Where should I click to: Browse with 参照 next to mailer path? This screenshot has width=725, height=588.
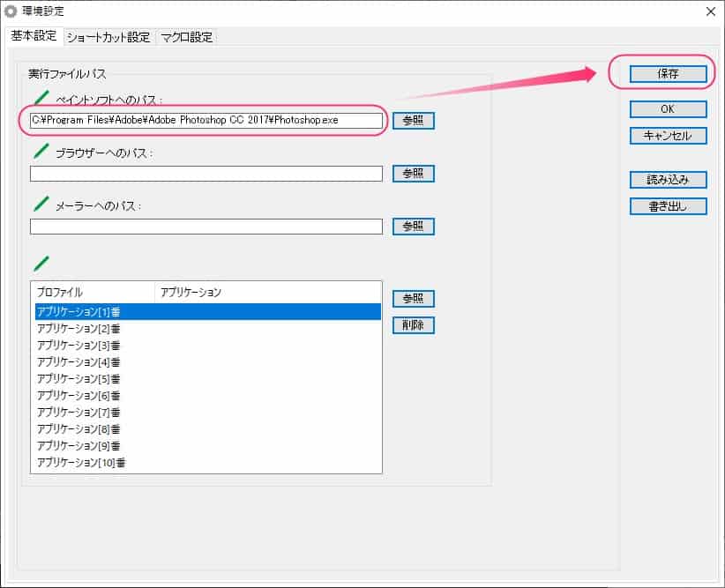[x=414, y=227]
